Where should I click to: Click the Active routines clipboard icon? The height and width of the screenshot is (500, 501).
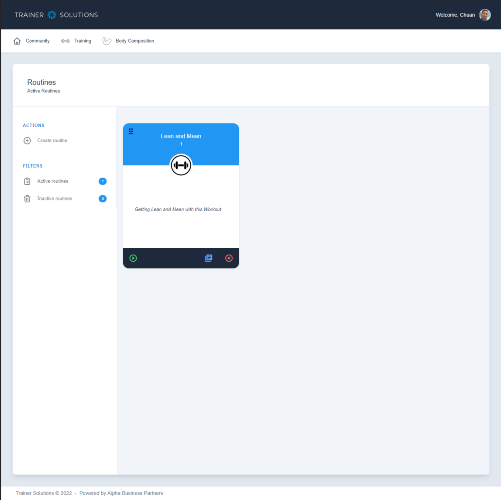coord(27,181)
